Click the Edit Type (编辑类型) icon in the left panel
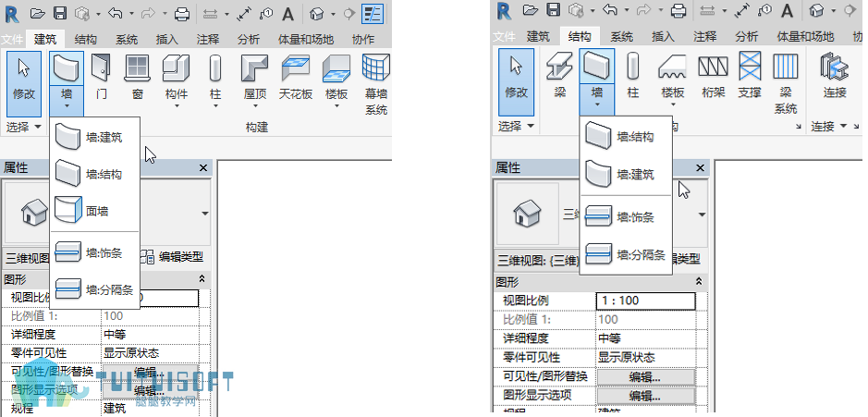The width and height of the screenshot is (868, 417). (x=147, y=256)
